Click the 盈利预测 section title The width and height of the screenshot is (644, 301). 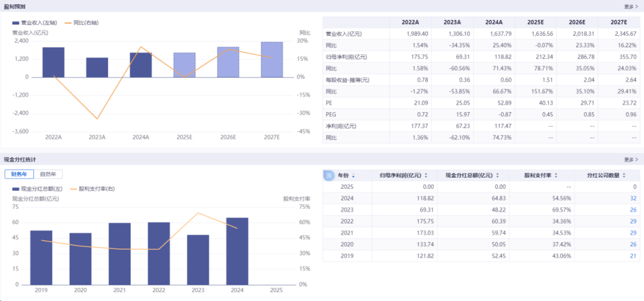tap(13, 6)
